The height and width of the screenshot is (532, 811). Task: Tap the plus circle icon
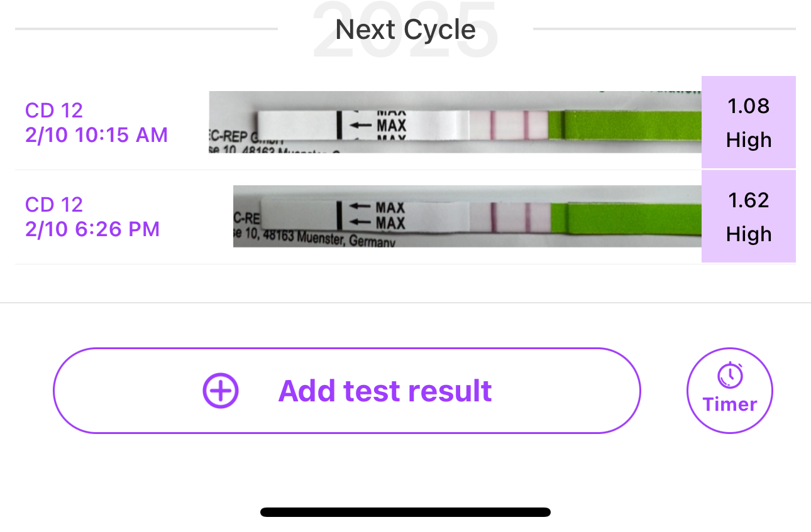[x=221, y=391]
